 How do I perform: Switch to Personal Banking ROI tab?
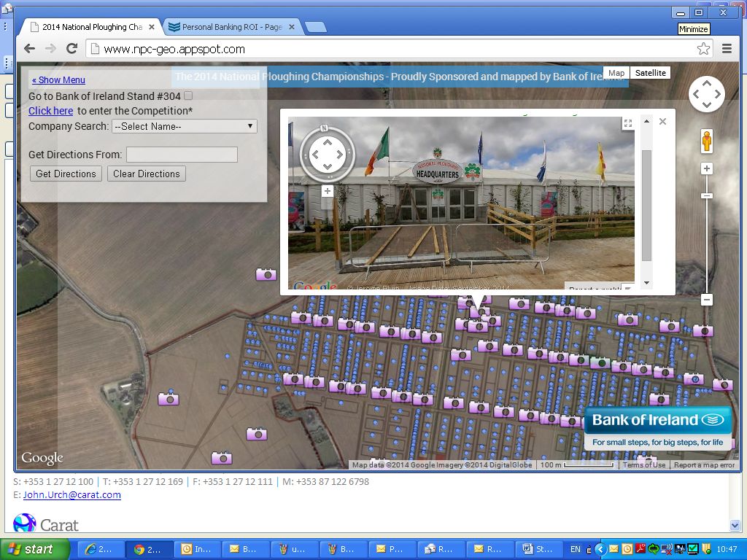click(x=232, y=27)
